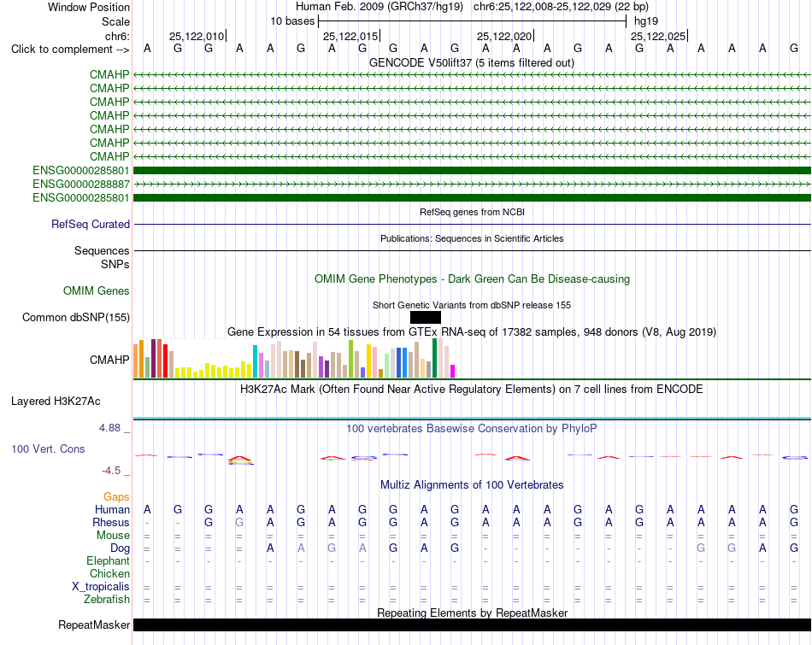Click CMAHP label beside GTEx bar chart
812x645 pixels.
pos(109,360)
